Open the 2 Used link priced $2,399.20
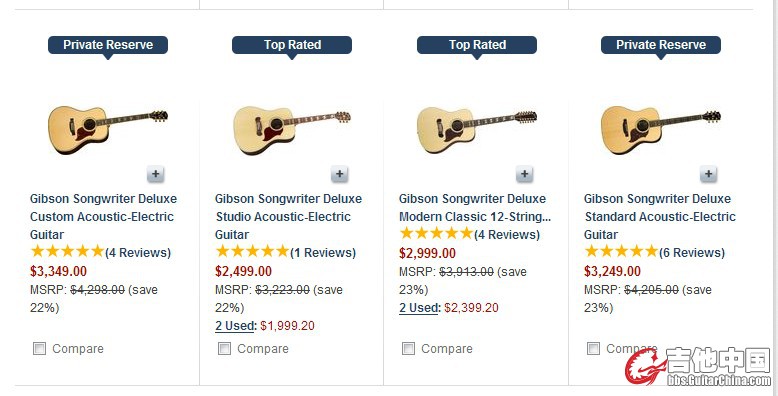The width and height of the screenshot is (778, 396). pyautogui.click(x=420, y=308)
